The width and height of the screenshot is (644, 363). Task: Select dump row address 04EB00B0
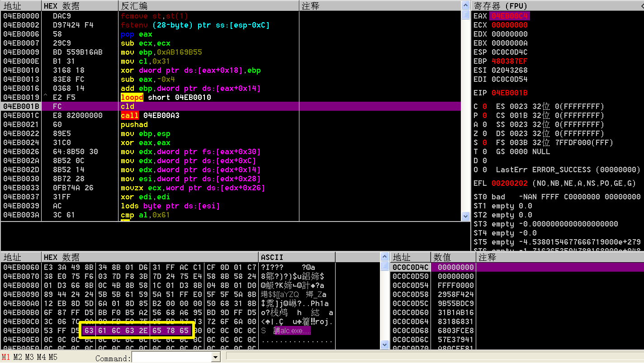(x=21, y=312)
